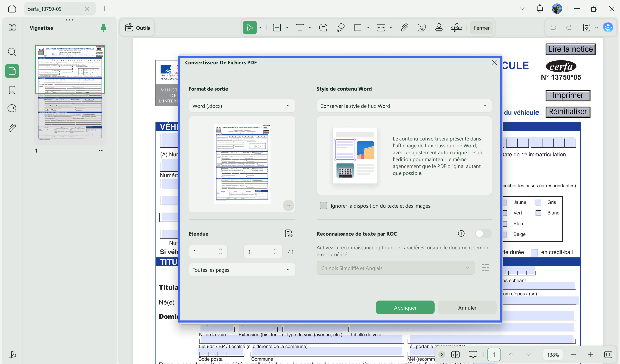Select the highlight text tool
This screenshot has width=620, height=364.
(277, 28)
